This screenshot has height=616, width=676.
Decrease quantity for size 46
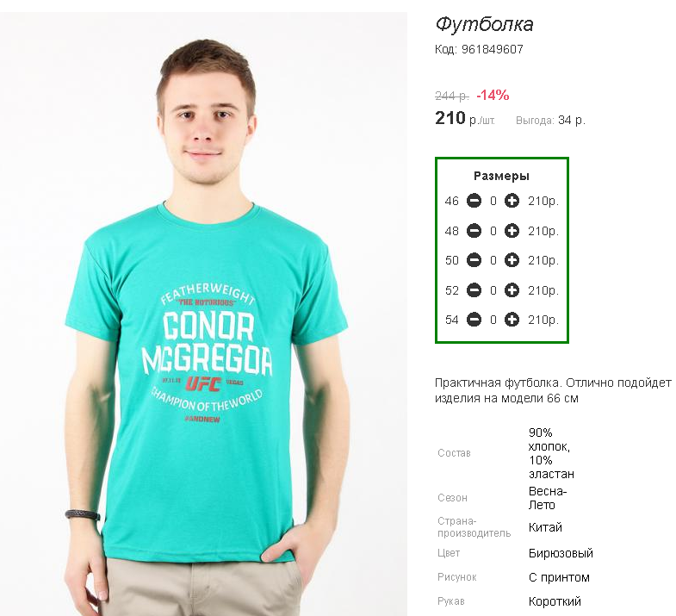click(474, 201)
